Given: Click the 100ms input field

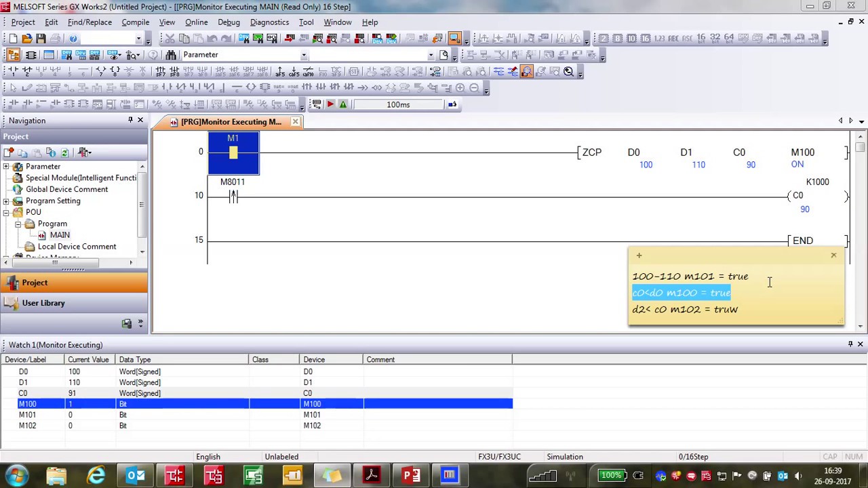Looking at the screenshot, I should [x=398, y=104].
